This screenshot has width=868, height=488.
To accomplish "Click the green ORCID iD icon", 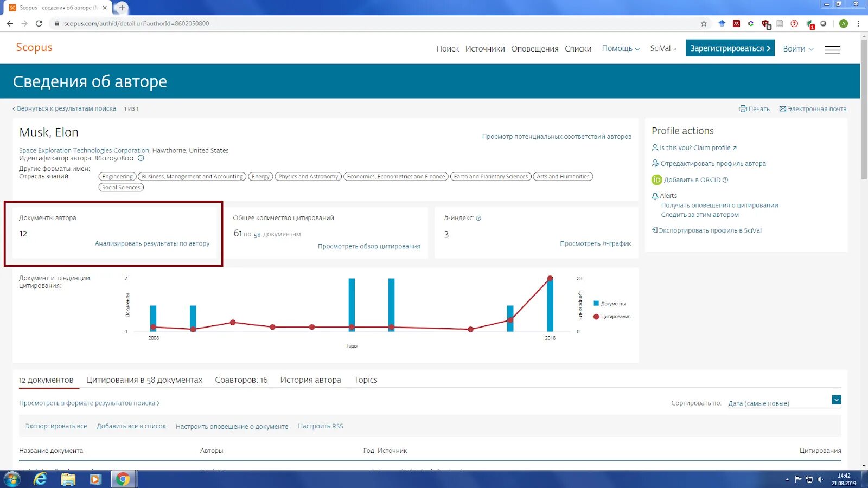I will (x=656, y=180).
